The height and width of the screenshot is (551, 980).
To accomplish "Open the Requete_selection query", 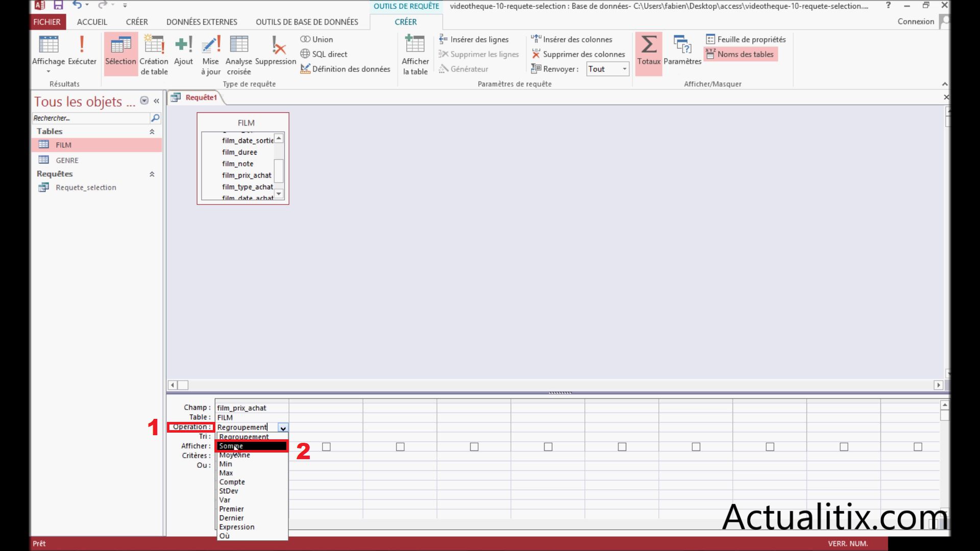I will pyautogui.click(x=96, y=187).
